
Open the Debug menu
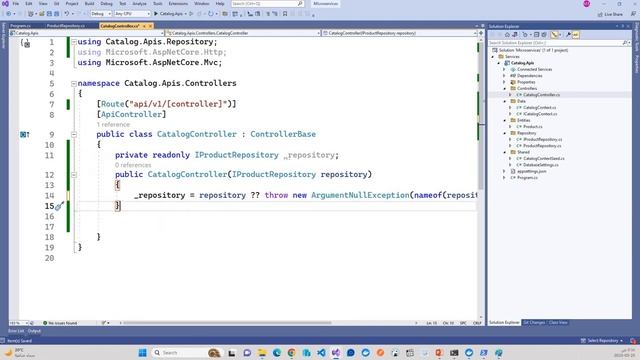tap(107, 4)
